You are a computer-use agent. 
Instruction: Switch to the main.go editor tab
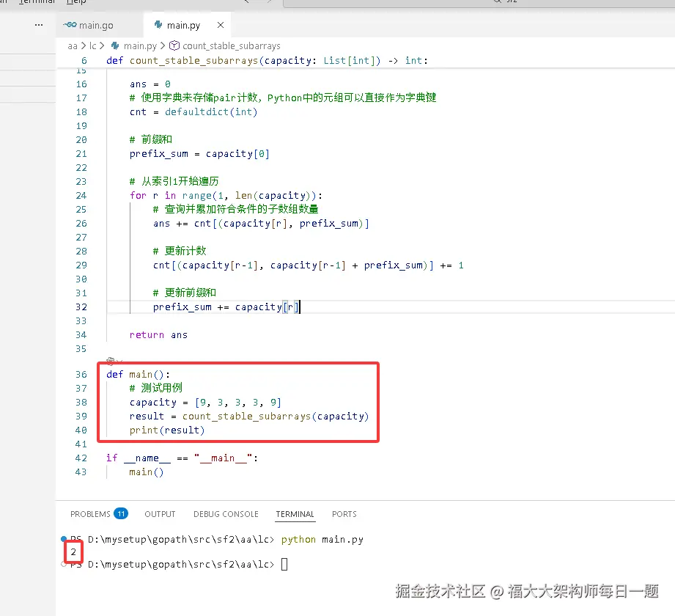pos(96,25)
